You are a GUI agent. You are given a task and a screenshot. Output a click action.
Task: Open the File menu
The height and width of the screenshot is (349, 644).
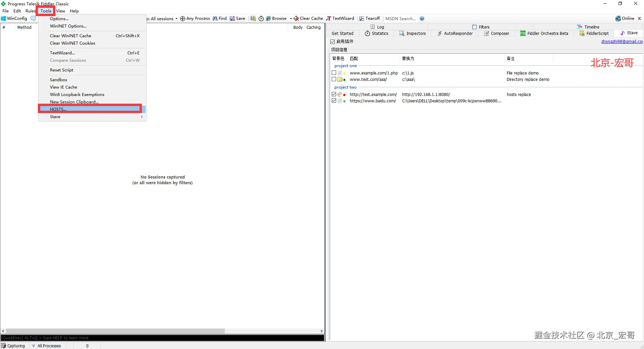tap(6, 11)
